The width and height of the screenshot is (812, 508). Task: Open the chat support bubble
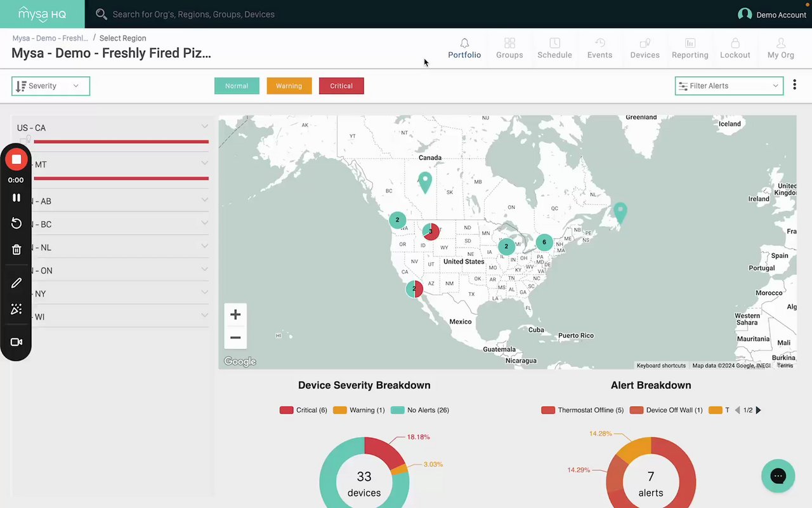[778, 476]
